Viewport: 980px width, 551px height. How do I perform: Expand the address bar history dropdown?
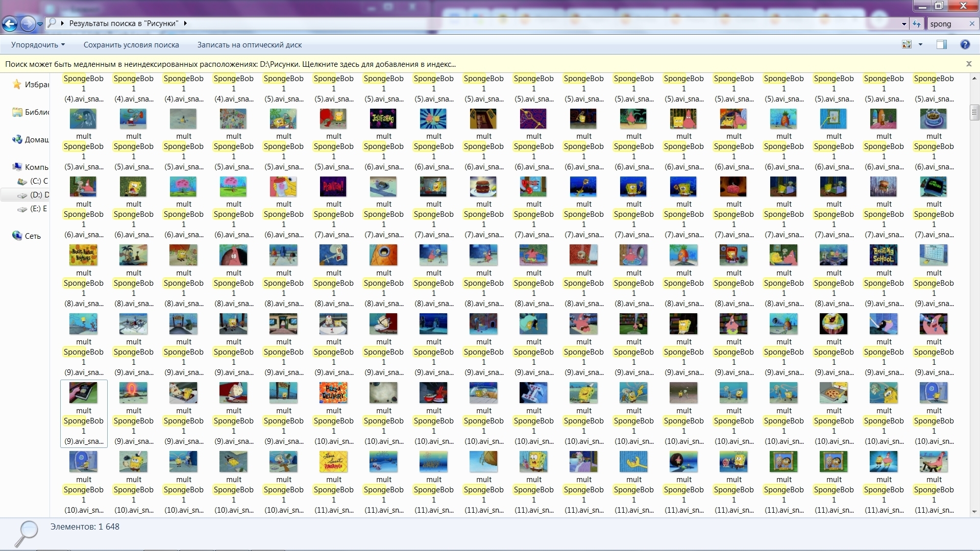[904, 23]
